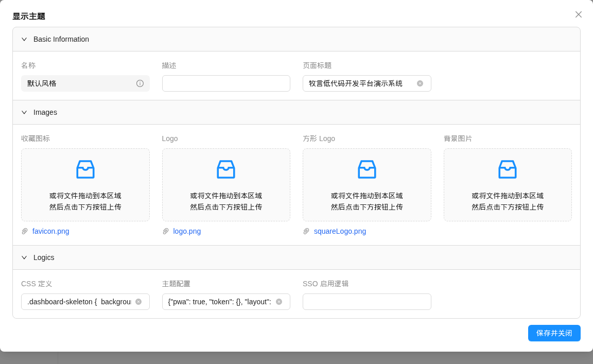The image size is (593, 364).
Task: Focus the 描述 input field
Action: [226, 83]
